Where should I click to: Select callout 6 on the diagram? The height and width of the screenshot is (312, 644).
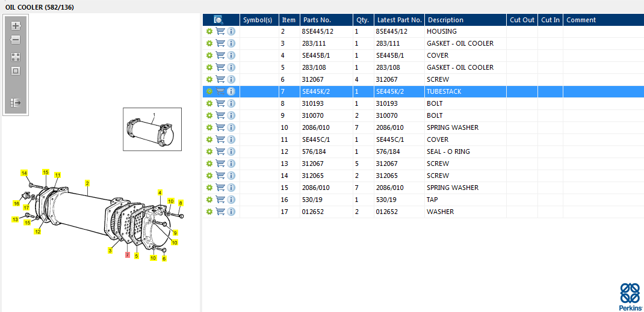pyautogui.click(x=164, y=258)
